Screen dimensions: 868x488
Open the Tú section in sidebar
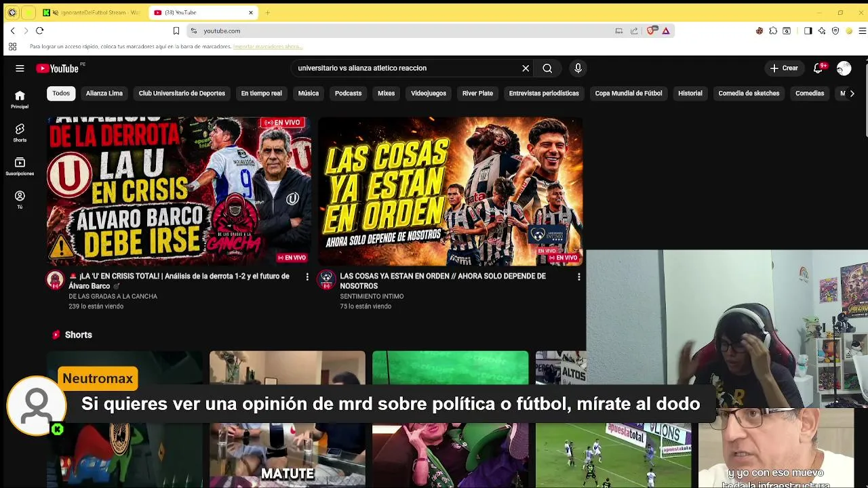[20, 199]
